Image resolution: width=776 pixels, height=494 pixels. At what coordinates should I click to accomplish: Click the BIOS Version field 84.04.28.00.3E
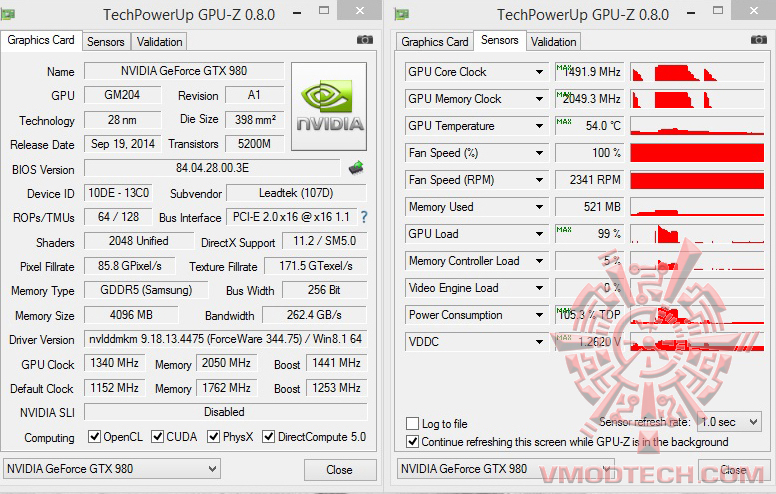(x=212, y=168)
